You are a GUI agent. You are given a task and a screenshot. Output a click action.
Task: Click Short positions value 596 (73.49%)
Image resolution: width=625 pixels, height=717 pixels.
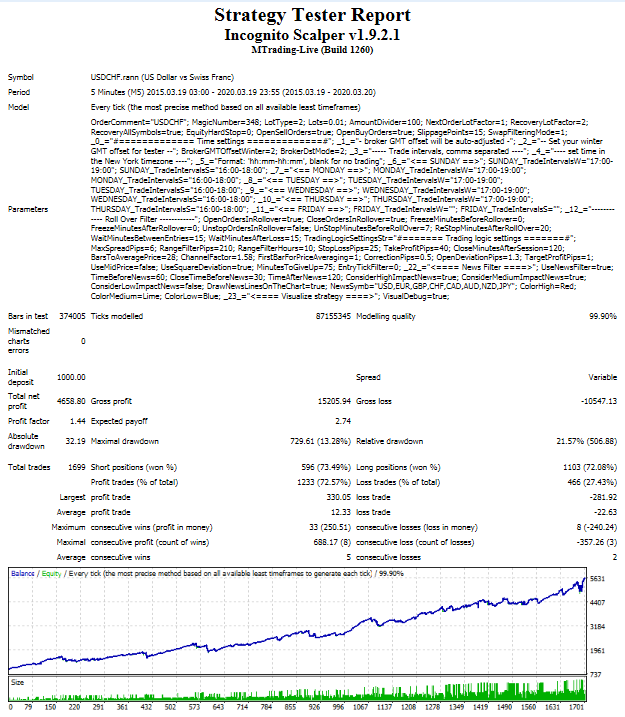tap(326, 467)
